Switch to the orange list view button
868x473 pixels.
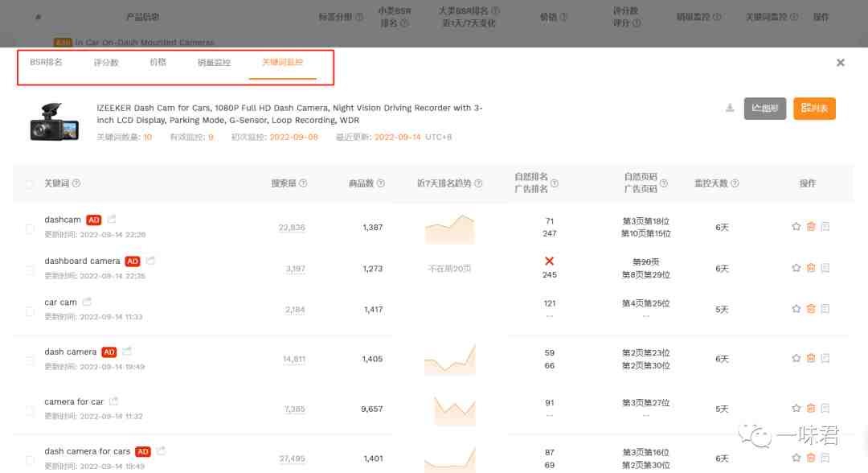point(814,109)
